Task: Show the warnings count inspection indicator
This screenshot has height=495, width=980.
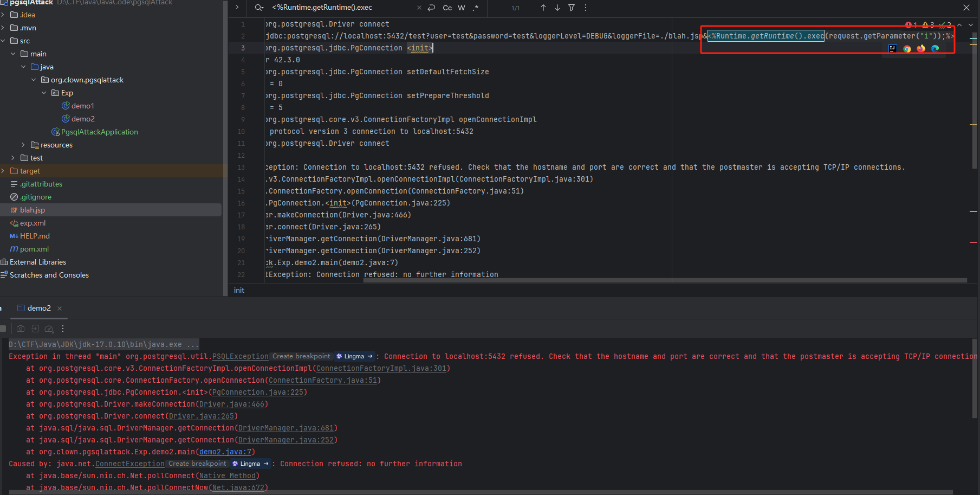Action: (x=929, y=24)
